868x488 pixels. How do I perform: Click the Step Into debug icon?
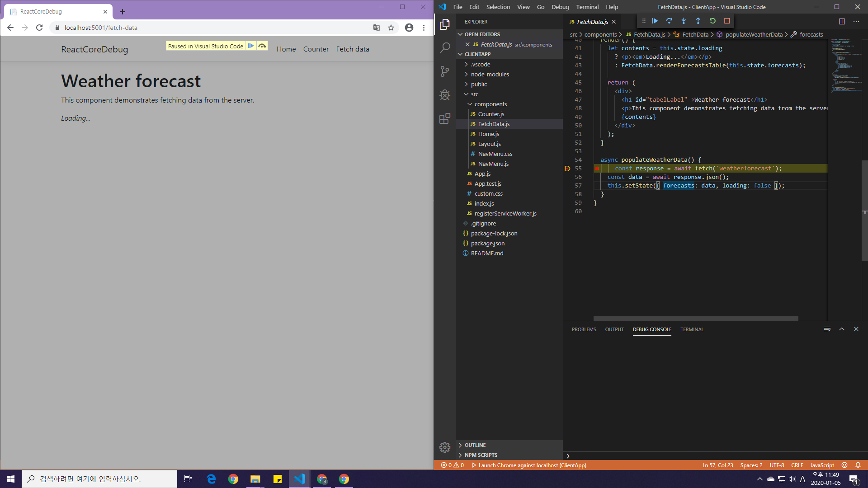[684, 21]
